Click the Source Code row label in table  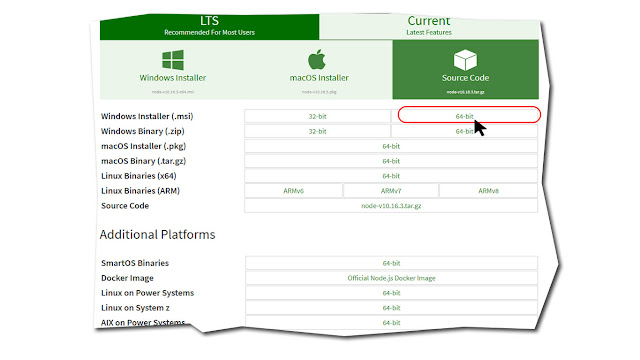[x=125, y=206]
